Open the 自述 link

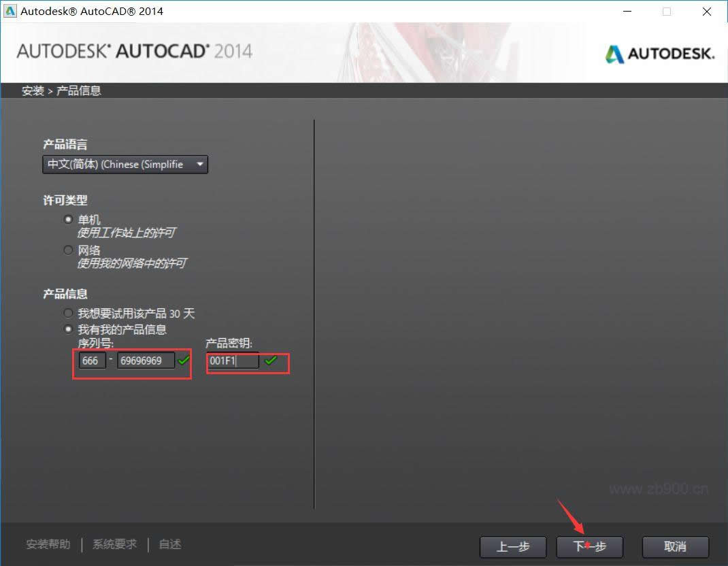[169, 544]
